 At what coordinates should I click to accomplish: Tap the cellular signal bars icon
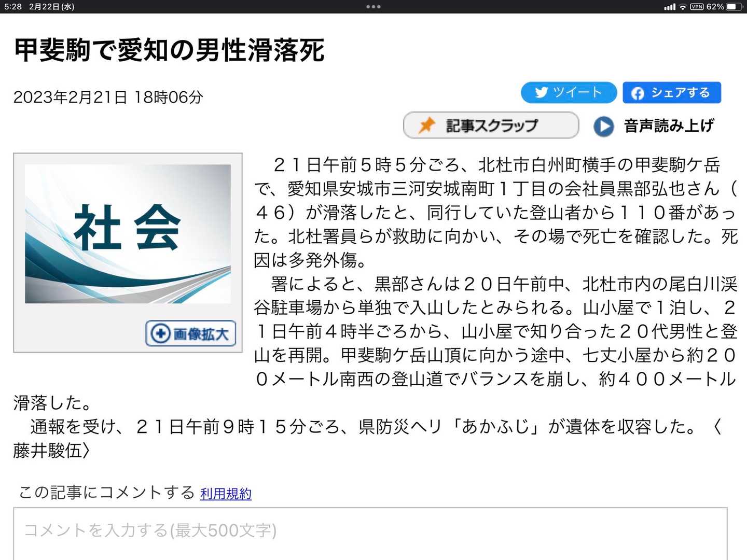point(670,7)
